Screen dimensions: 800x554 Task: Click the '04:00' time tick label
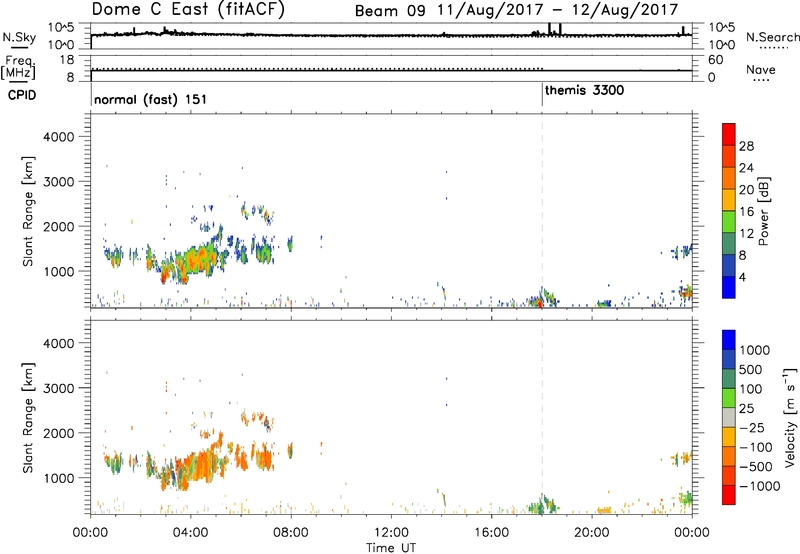pyautogui.click(x=190, y=533)
